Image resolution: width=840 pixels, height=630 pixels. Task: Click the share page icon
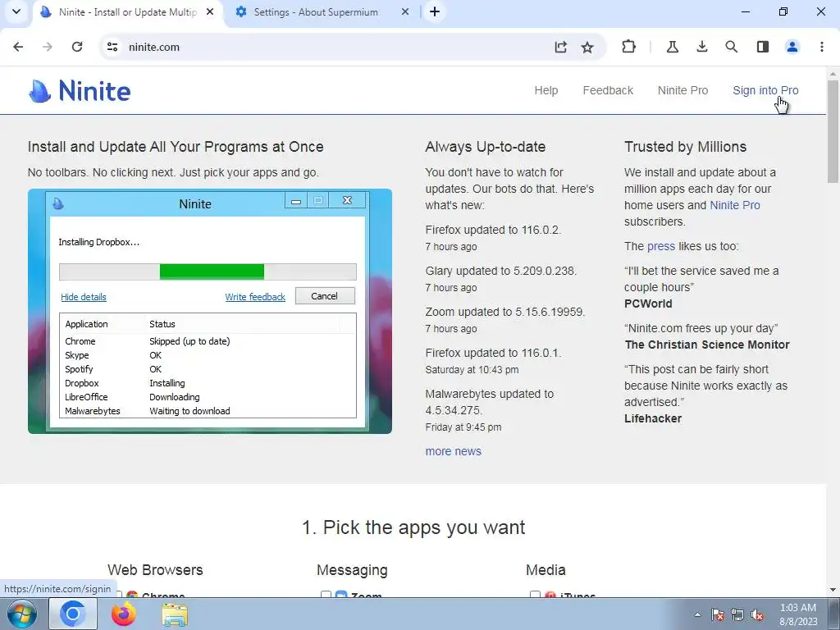560,47
